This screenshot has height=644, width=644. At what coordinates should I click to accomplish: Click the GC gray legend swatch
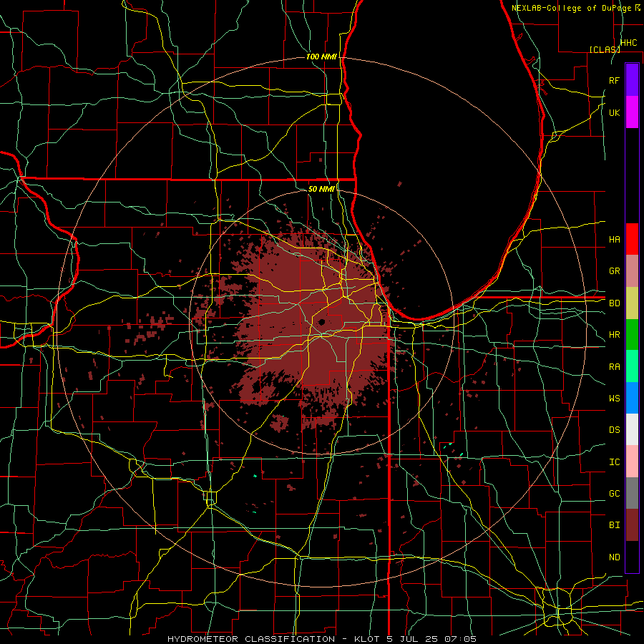tap(632, 493)
